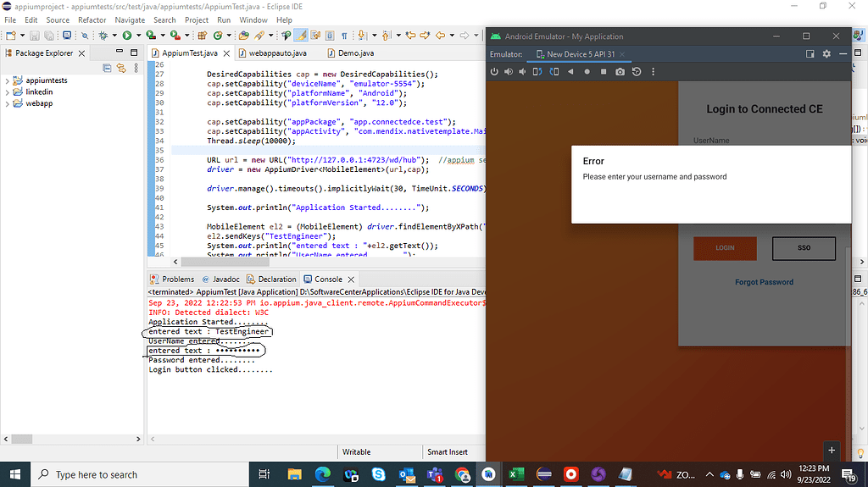This screenshot has width=868, height=487.
Task: Tap the SSO button in emulator
Action: tap(803, 248)
